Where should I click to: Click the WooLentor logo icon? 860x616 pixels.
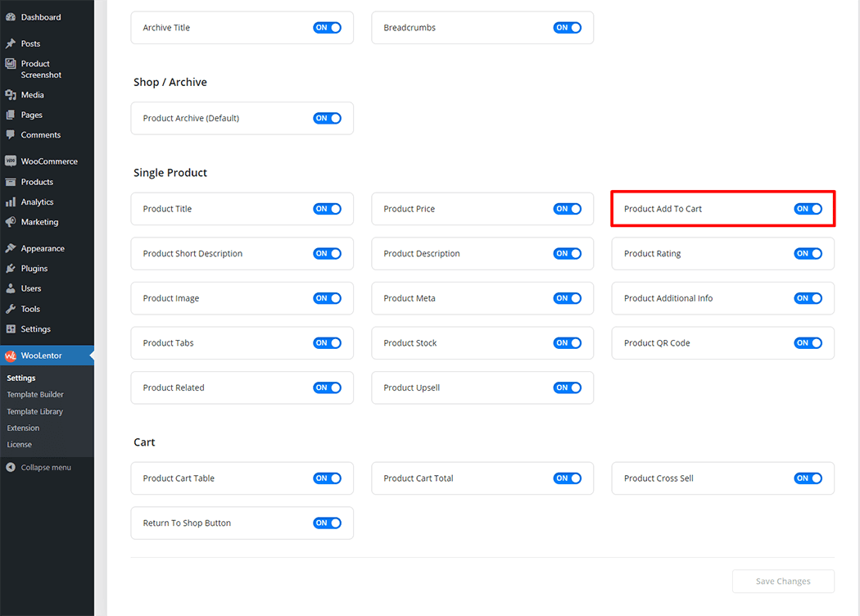11,356
